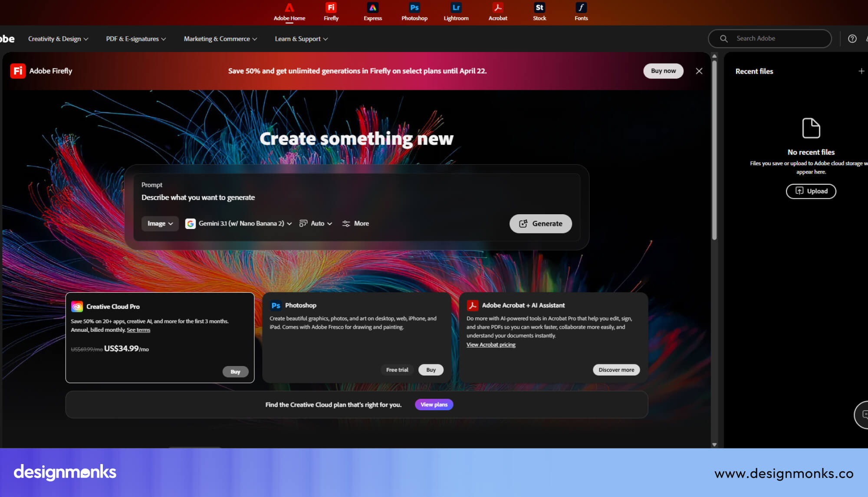The width and height of the screenshot is (868, 497).
Task: Click the document icon above No recent files
Action: [811, 128]
